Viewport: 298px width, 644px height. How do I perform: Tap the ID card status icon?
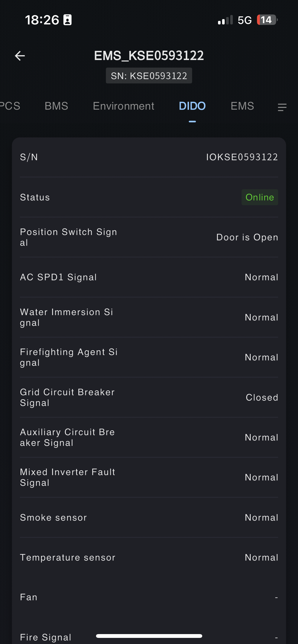click(67, 20)
